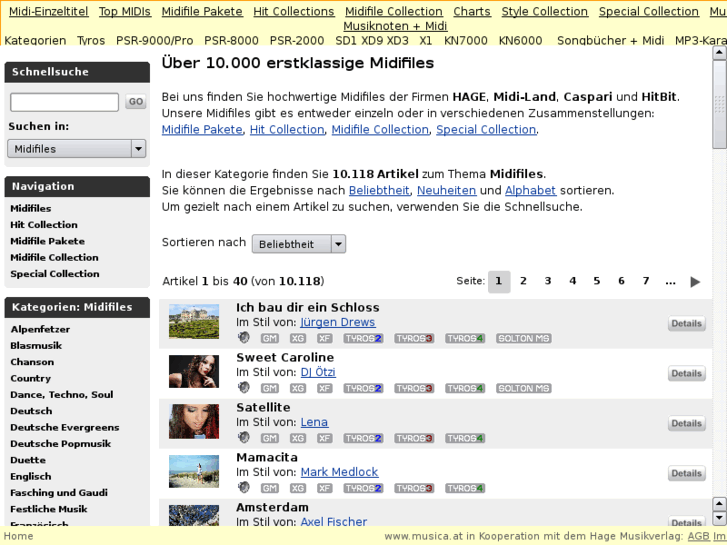Image resolution: width=727 pixels, height=545 pixels.
Task: Open Musiknoten + Midi menu link
Action: tap(395, 26)
